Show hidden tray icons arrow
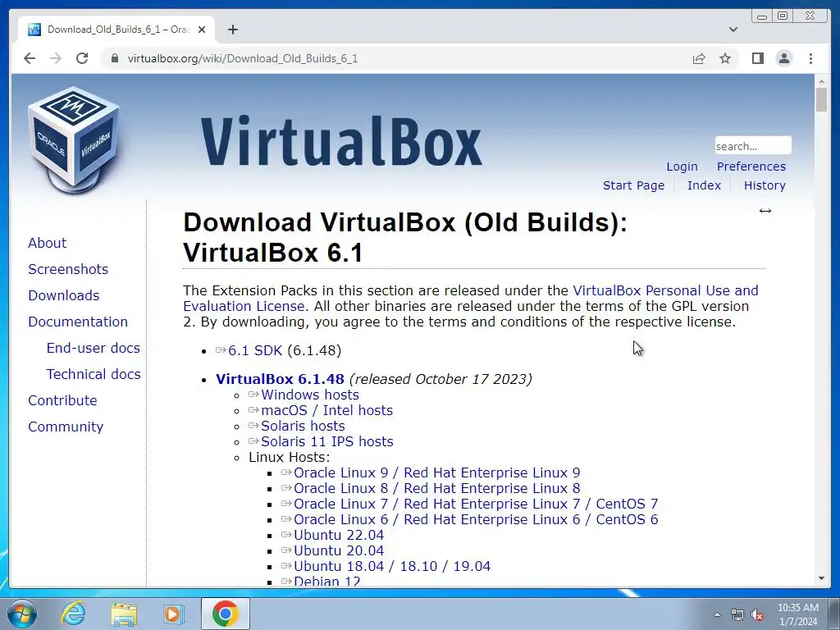This screenshot has height=630, width=840. pyautogui.click(x=717, y=614)
